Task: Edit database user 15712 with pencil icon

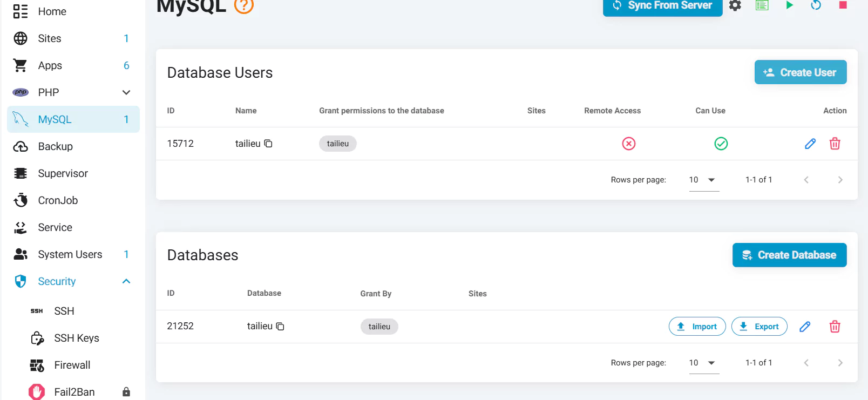Action: coord(810,144)
